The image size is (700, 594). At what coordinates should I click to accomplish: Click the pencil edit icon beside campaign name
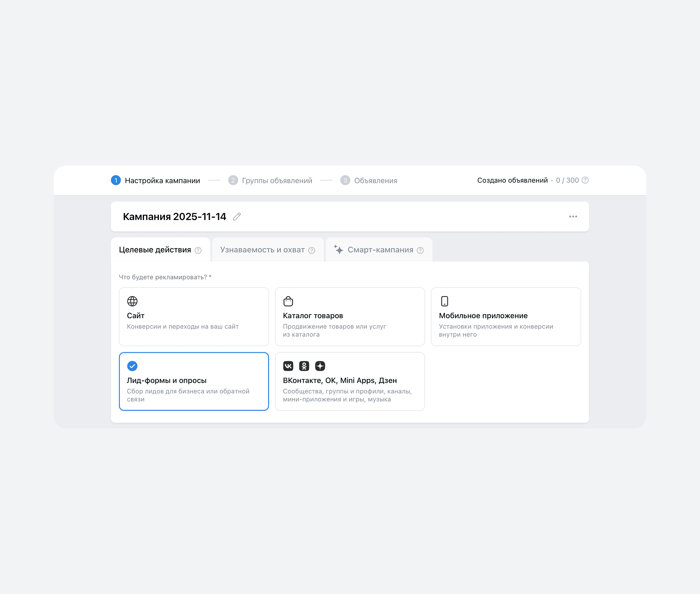(x=237, y=217)
